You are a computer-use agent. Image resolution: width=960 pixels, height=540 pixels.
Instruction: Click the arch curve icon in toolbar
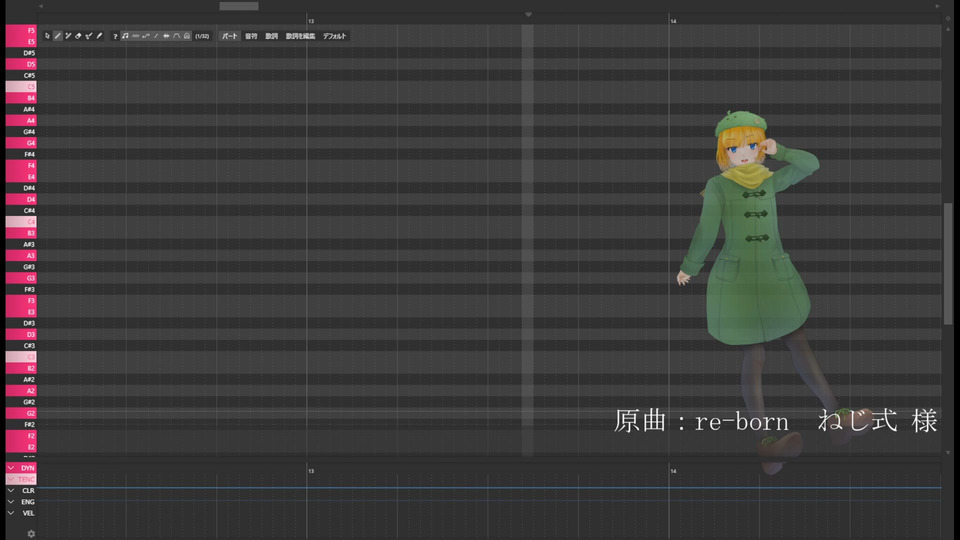176,36
